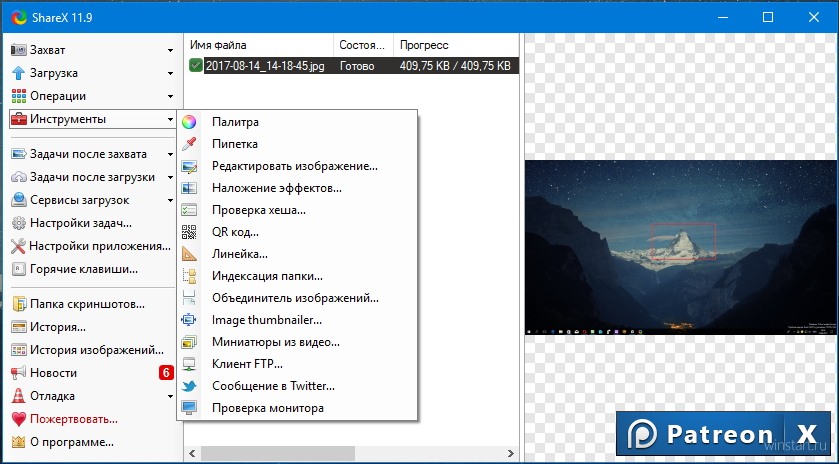839x464 pixels.
Task: Click the camera icon beside Захват
Action: 19,50
